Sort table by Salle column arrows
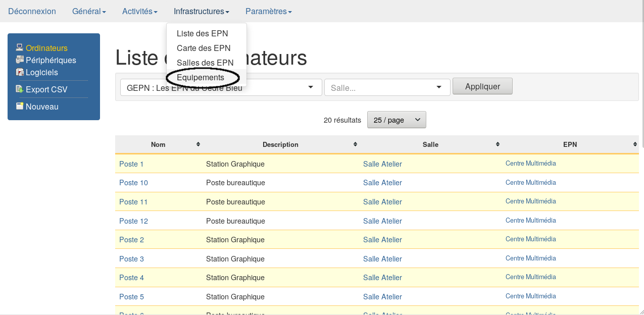The image size is (644, 315). coord(498,144)
